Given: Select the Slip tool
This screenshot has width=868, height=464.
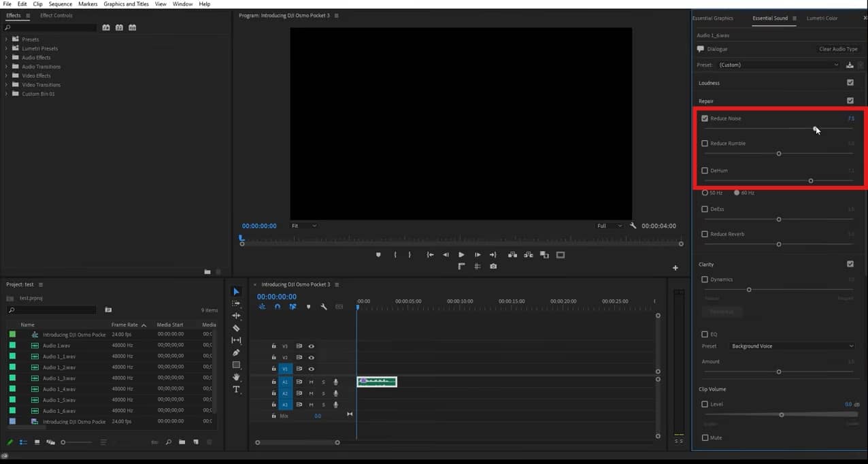Looking at the screenshot, I should (x=236, y=340).
